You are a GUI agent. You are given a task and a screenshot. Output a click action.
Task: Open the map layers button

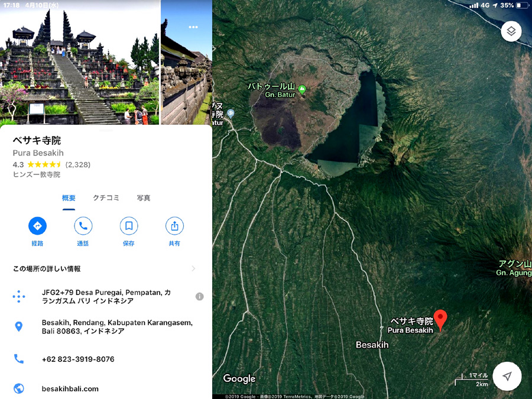click(511, 31)
